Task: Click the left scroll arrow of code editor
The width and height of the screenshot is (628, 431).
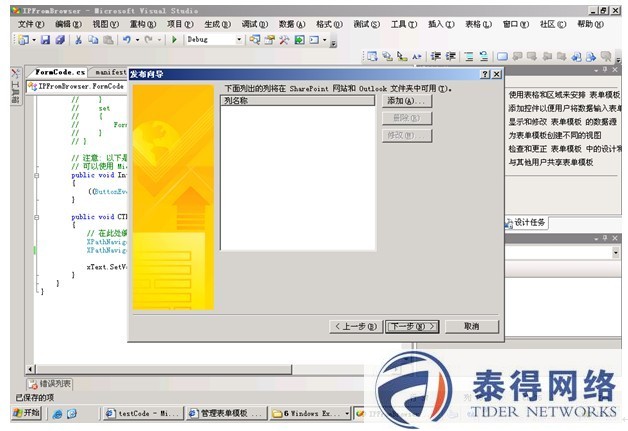Action: [30, 369]
